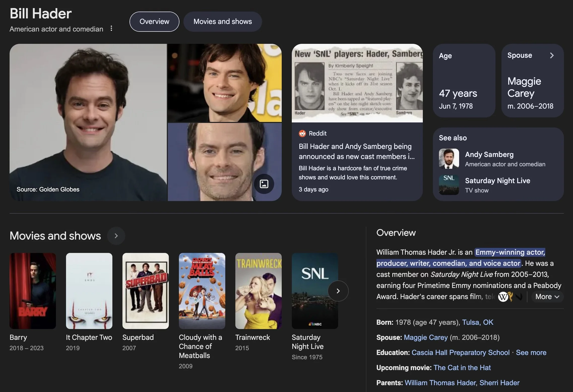Click See more next to Education
The image size is (573, 392).
click(x=531, y=352)
